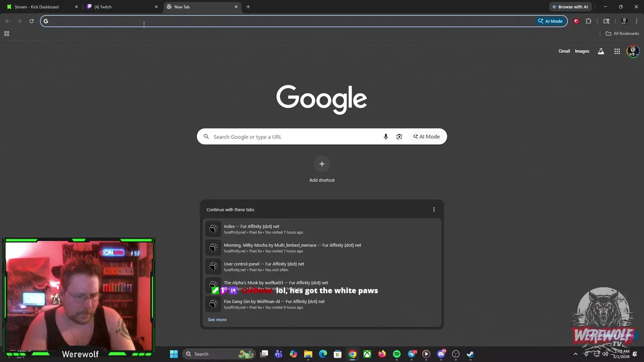Start voice search with microphone icon

point(386,137)
